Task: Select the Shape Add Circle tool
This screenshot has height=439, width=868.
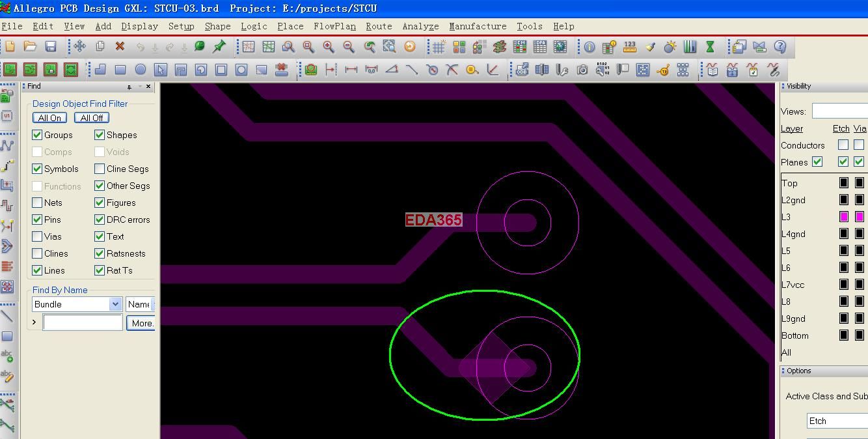Action: 141,70
